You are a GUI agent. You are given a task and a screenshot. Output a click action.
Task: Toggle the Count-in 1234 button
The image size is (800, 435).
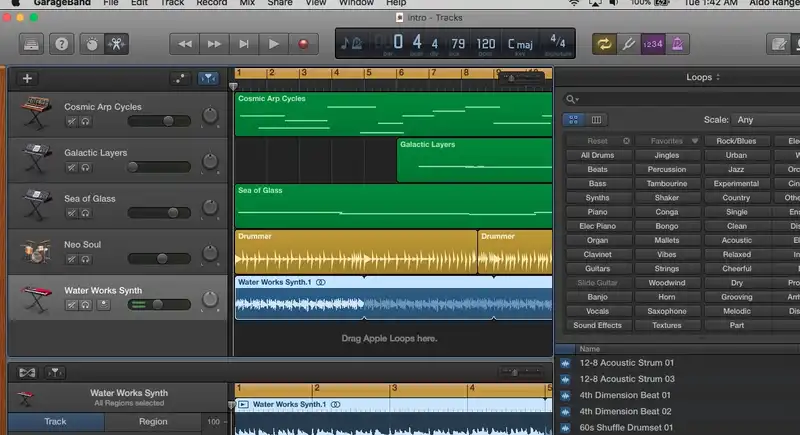click(653, 44)
